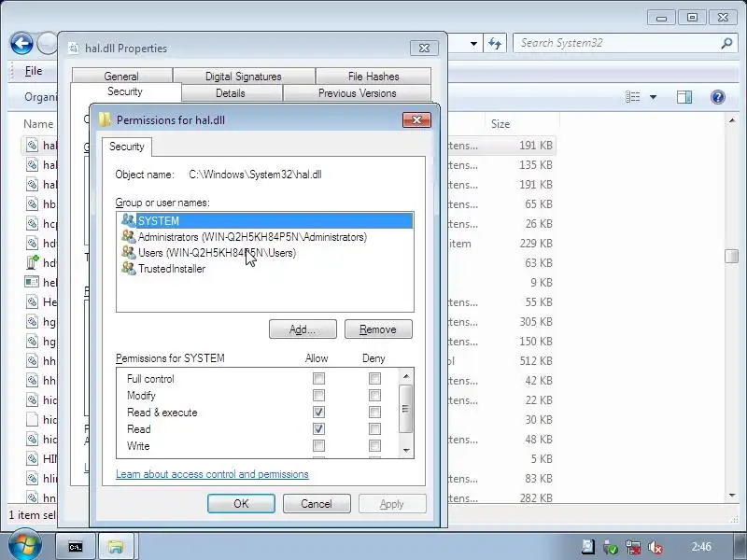
Task: Uncheck Allow for Read
Action: coord(318,429)
